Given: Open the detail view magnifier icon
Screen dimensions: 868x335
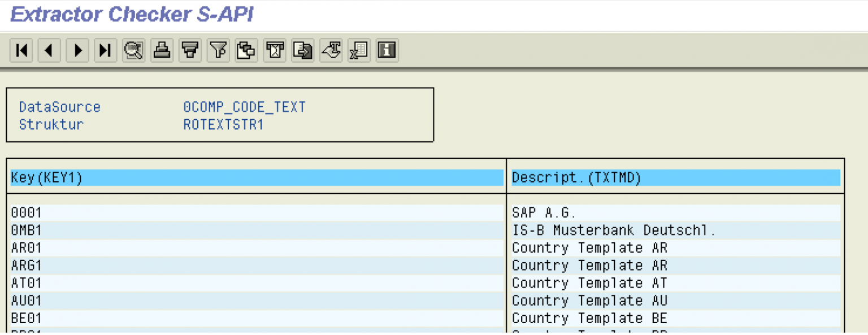Looking at the screenshot, I should (x=133, y=50).
